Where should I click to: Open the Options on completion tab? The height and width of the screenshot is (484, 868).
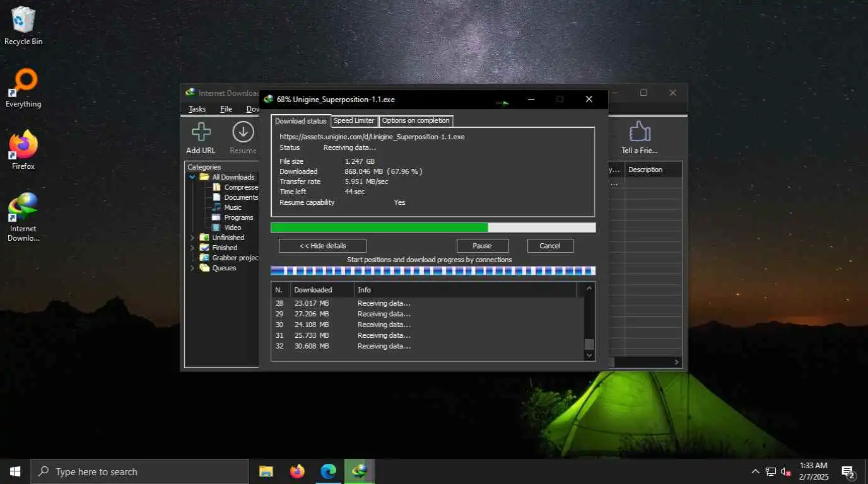coord(416,120)
